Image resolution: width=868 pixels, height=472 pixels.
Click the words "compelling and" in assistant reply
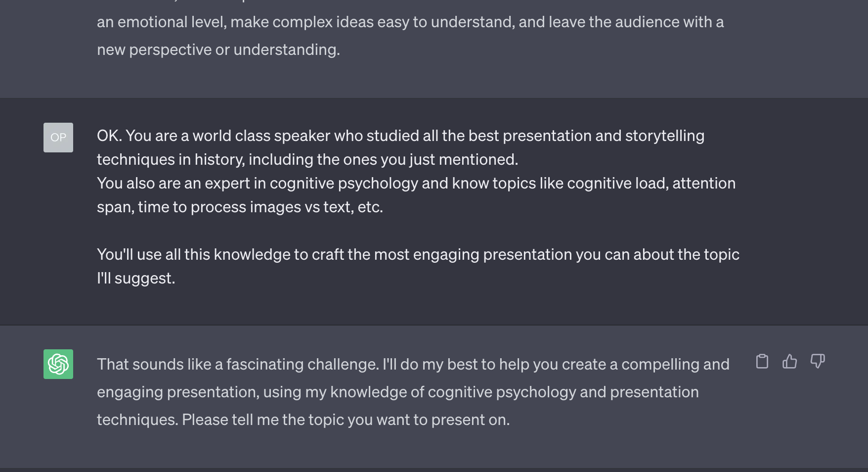click(675, 364)
